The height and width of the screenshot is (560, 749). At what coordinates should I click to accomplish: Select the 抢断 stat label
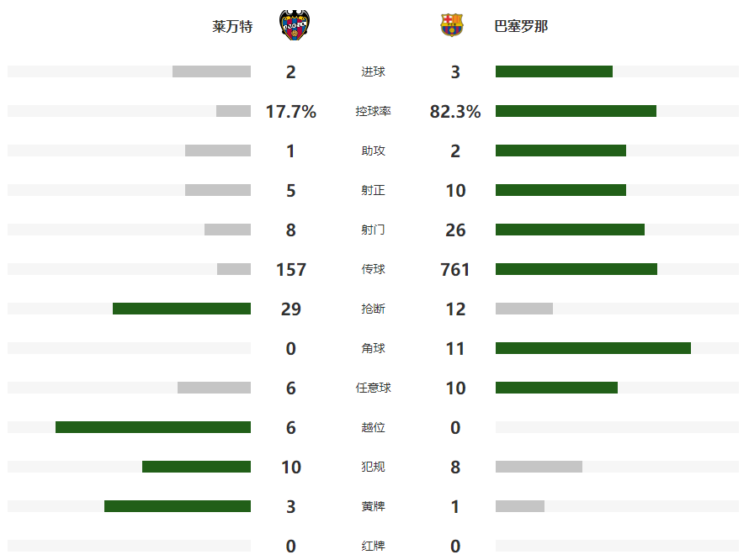[373, 309]
